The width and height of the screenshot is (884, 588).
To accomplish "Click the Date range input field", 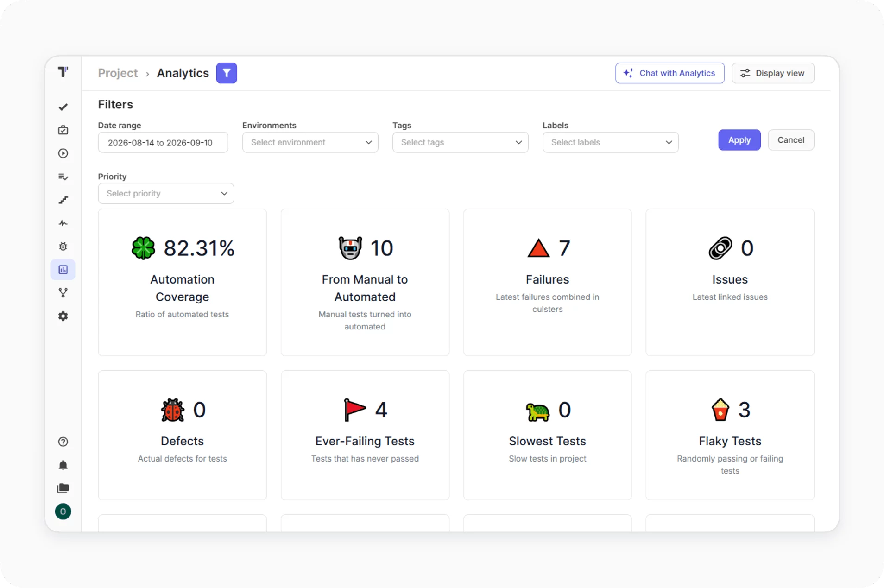I will click(163, 142).
